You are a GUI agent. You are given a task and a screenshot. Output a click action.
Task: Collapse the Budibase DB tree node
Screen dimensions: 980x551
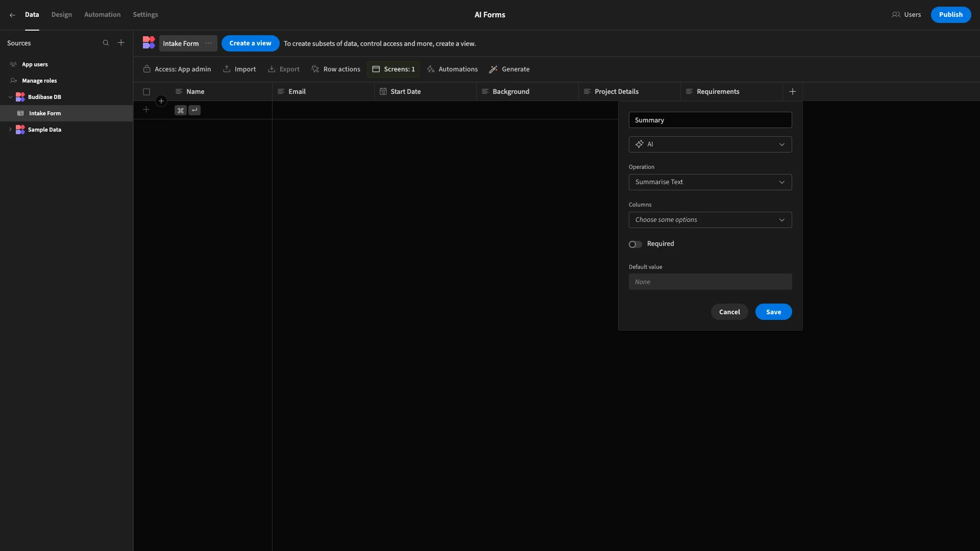point(10,97)
